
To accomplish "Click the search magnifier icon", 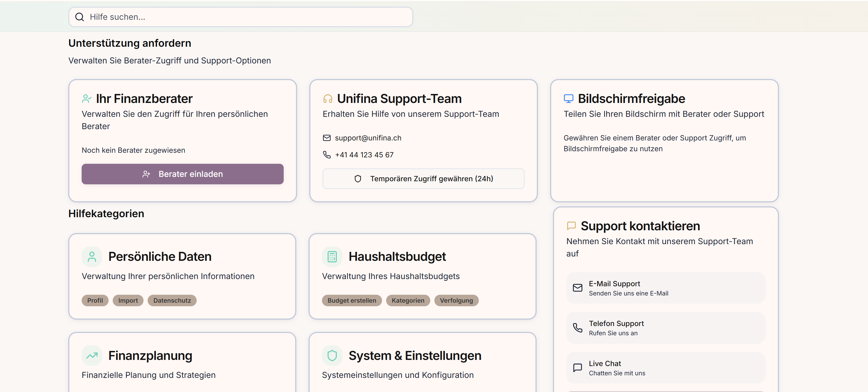I will coord(80,17).
